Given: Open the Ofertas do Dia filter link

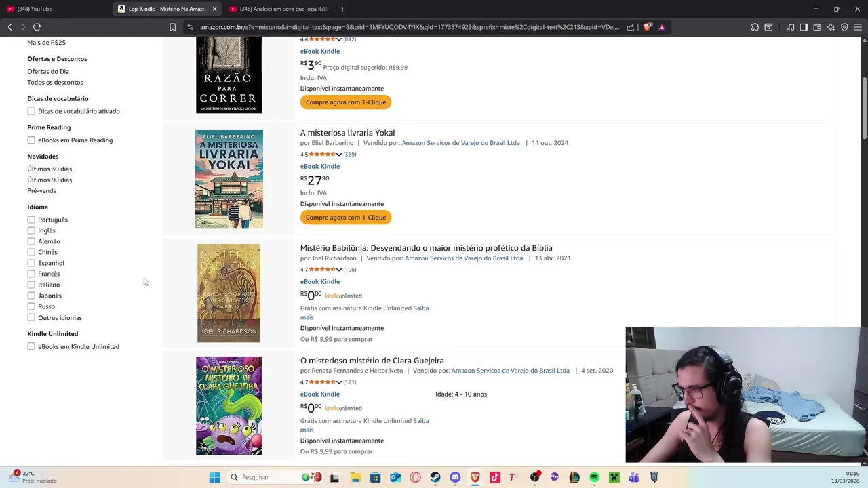Looking at the screenshot, I should click(48, 71).
